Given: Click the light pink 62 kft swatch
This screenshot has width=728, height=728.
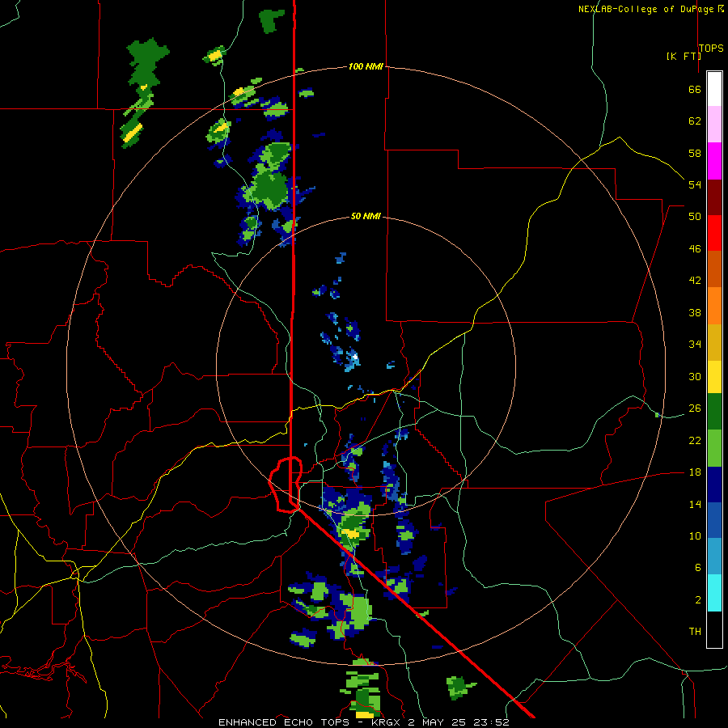Looking at the screenshot, I should click(714, 124).
